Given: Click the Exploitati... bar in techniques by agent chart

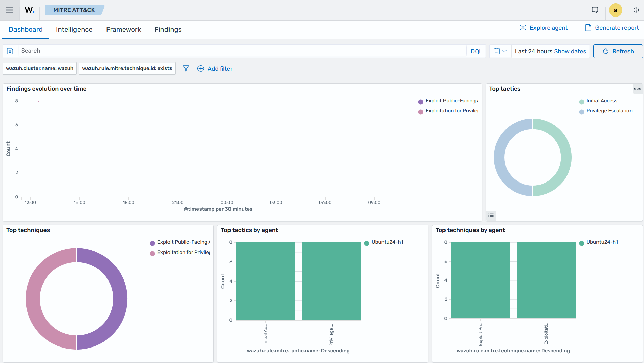Looking at the screenshot, I should click(x=546, y=280).
